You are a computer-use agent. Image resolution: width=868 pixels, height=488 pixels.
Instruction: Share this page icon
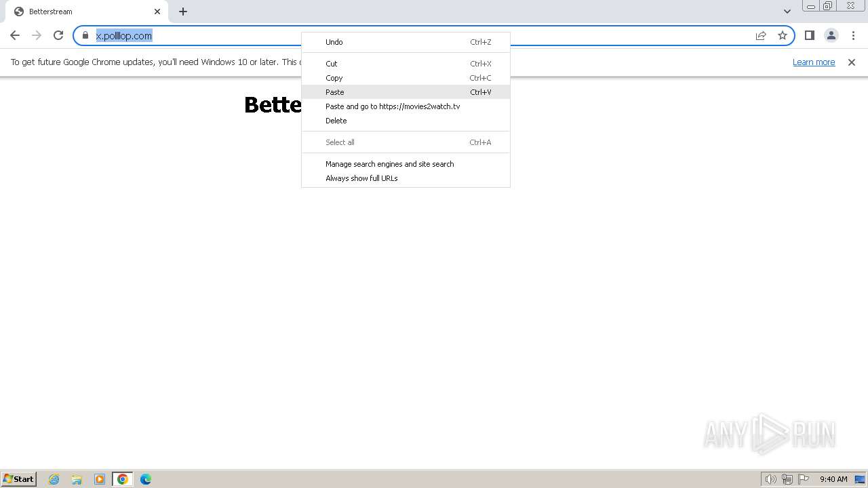[x=761, y=35]
